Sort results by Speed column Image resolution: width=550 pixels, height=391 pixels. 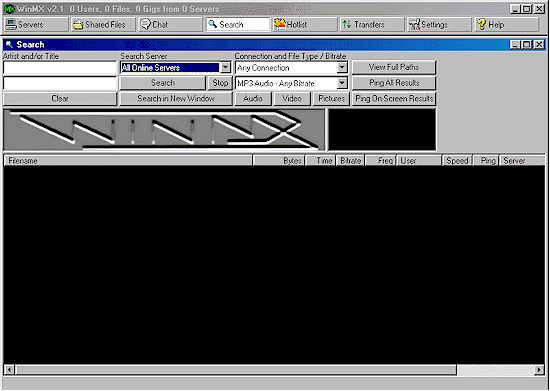(457, 161)
